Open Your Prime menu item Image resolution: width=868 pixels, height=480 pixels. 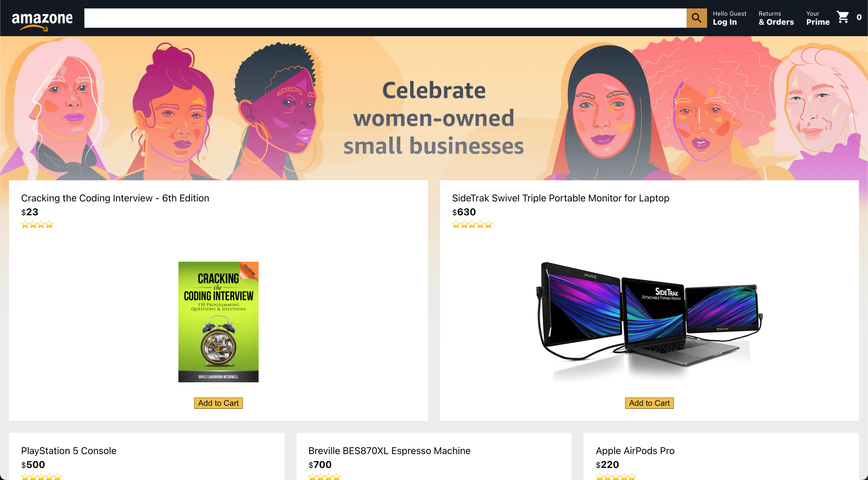[x=817, y=18]
